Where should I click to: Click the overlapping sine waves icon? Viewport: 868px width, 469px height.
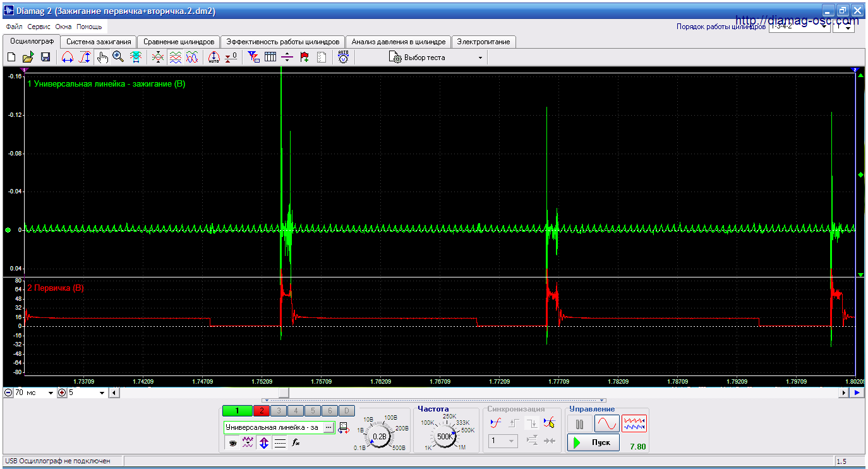tap(193, 58)
